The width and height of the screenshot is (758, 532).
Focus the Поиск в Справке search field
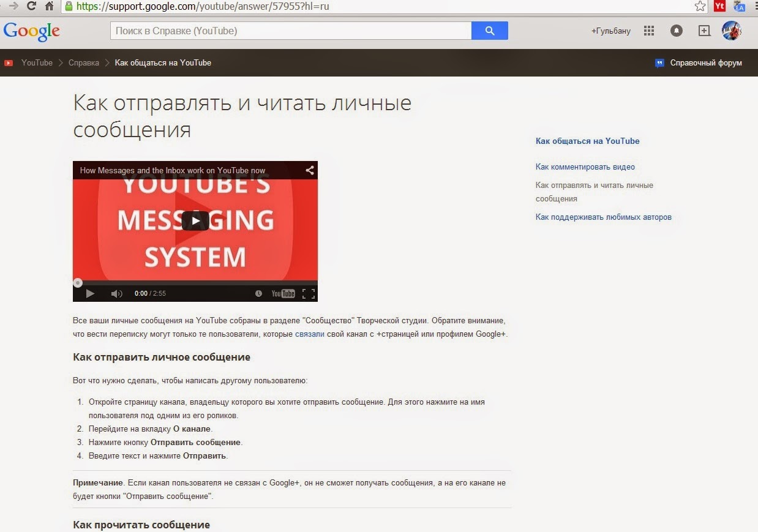point(291,31)
